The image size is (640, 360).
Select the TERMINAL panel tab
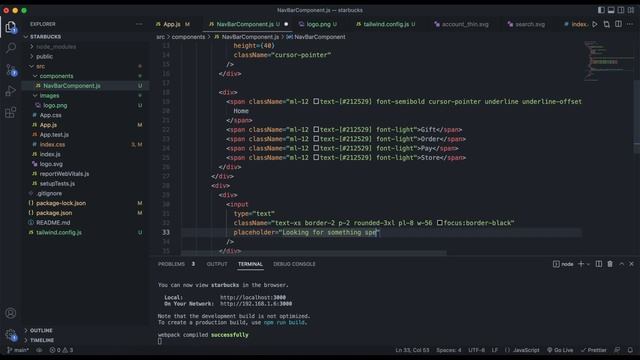250,264
